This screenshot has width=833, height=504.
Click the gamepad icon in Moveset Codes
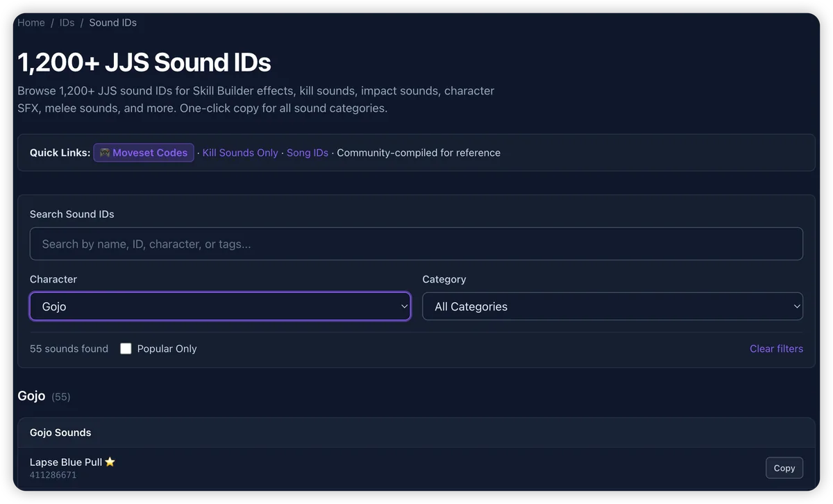click(105, 153)
